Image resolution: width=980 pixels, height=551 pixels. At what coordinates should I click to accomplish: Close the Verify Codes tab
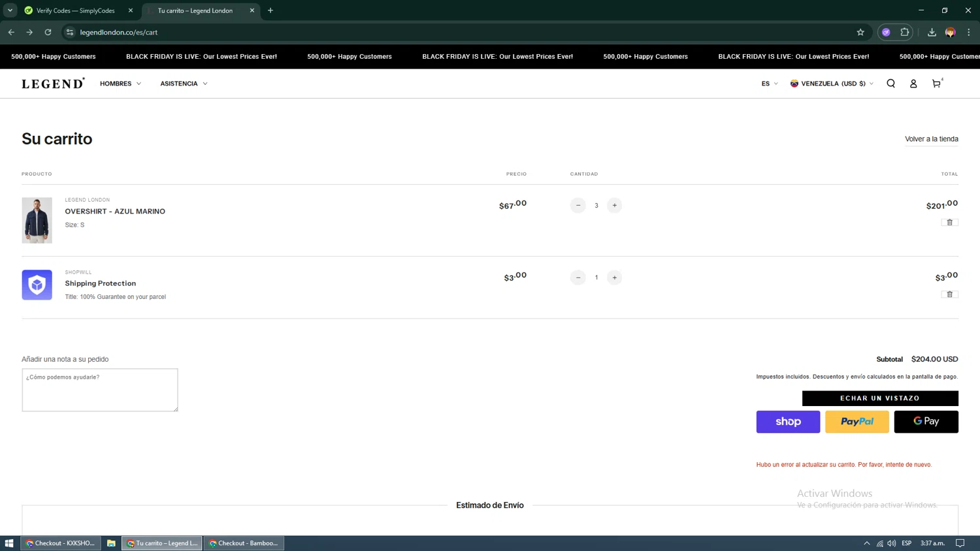(x=131, y=10)
